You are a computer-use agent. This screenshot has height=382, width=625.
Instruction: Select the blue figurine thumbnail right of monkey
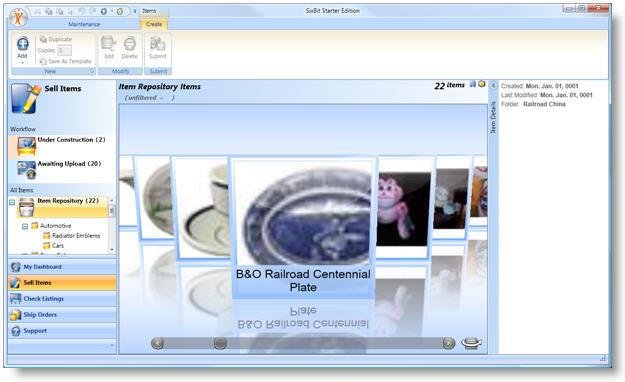click(x=452, y=198)
